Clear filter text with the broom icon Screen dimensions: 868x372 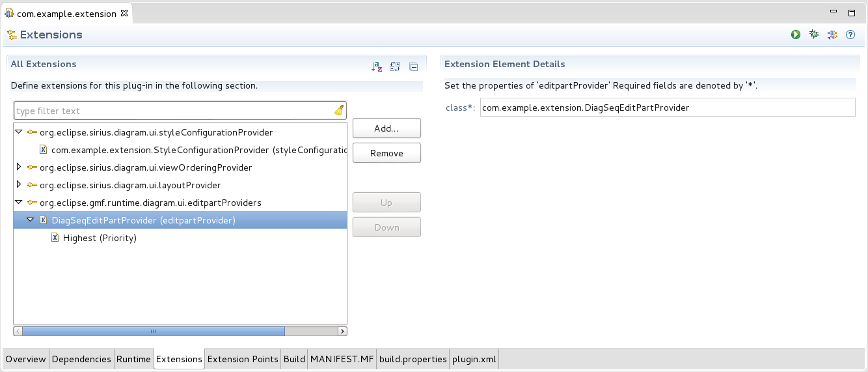click(339, 111)
